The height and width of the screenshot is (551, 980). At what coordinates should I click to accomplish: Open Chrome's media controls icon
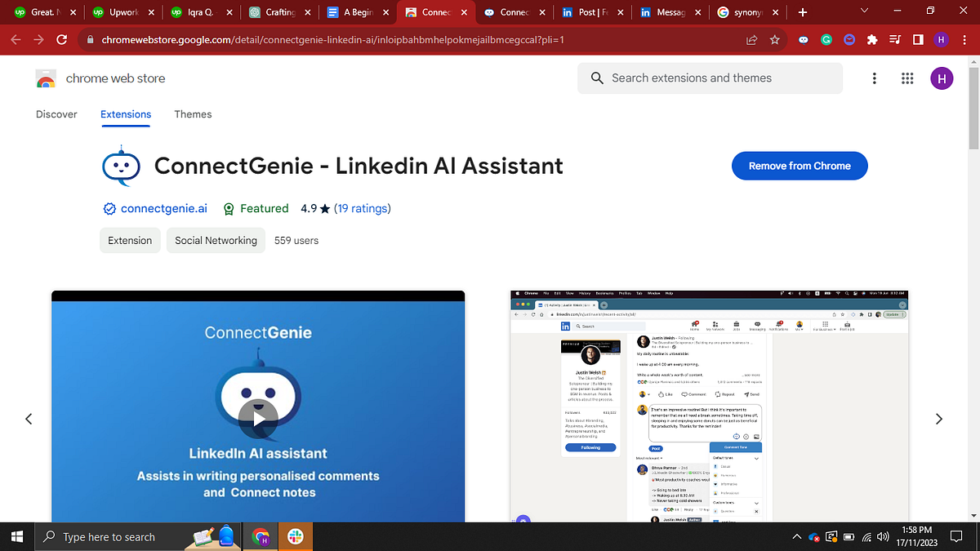(895, 39)
